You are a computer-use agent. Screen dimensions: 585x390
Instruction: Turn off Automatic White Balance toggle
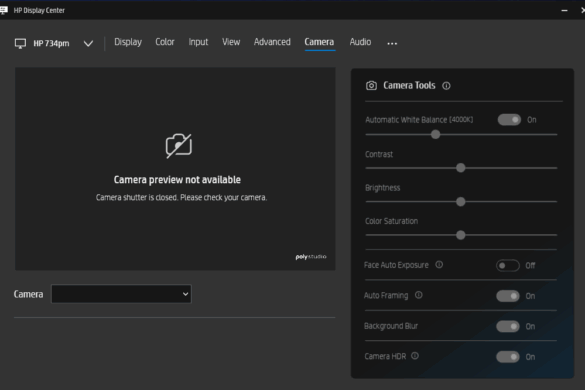(509, 120)
